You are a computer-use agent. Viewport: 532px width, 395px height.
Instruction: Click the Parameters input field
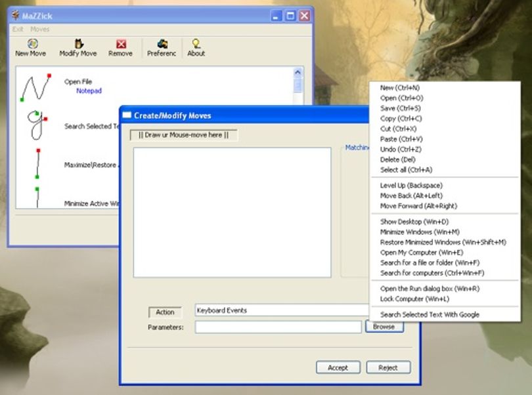tap(278, 327)
